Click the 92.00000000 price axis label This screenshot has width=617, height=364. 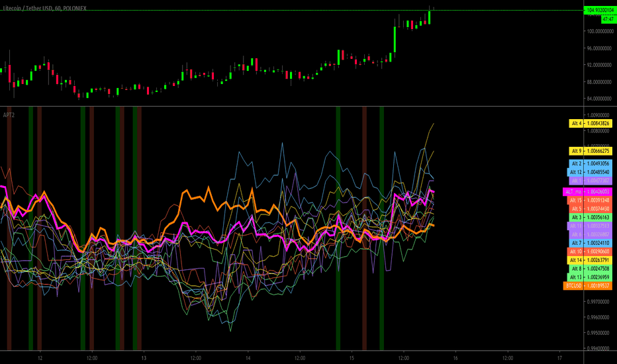(600, 65)
